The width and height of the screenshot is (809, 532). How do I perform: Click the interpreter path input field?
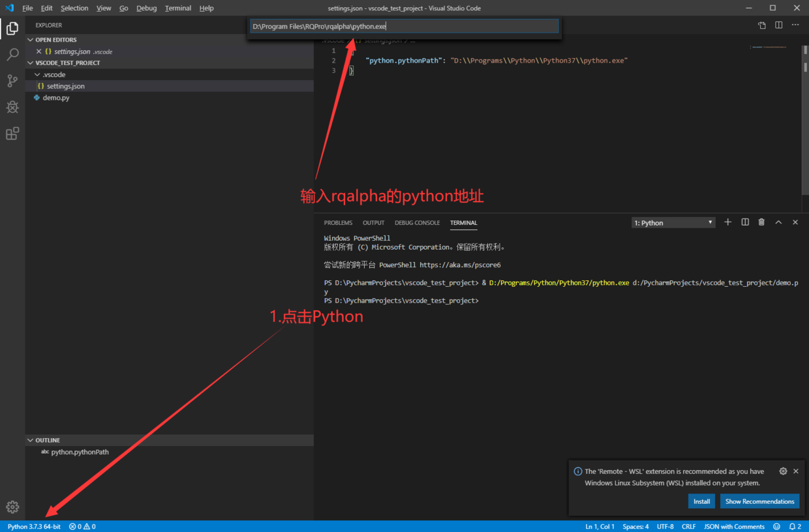coord(404,26)
